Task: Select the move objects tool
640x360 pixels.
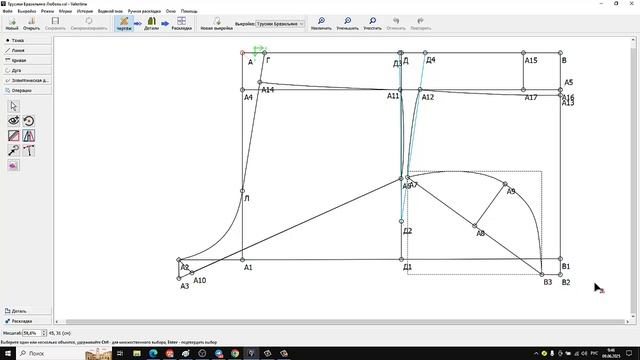Action: pyautogui.click(x=13, y=151)
